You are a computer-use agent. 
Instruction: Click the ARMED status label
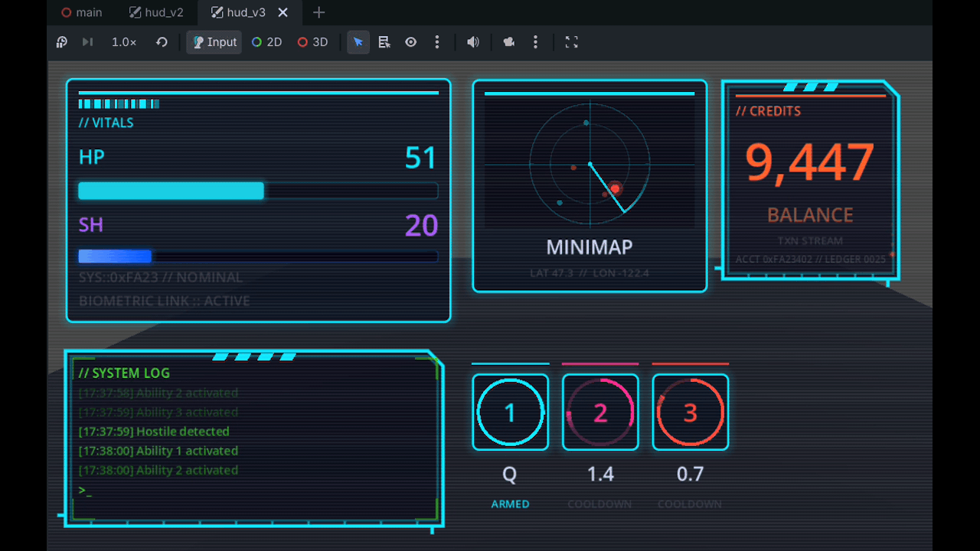click(510, 504)
